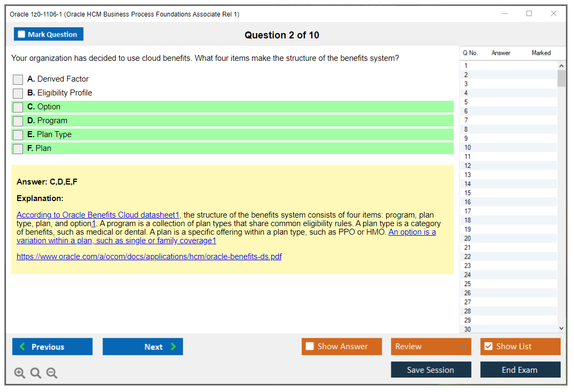Toggle the Show Answer checkbox
Viewport: 574px width, 392px height.
tap(310, 346)
